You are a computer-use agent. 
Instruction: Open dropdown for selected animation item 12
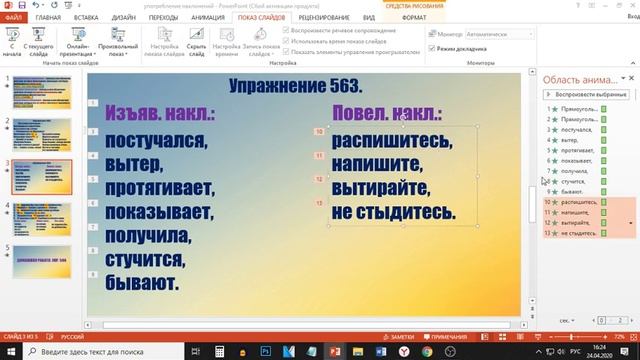(631, 223)
